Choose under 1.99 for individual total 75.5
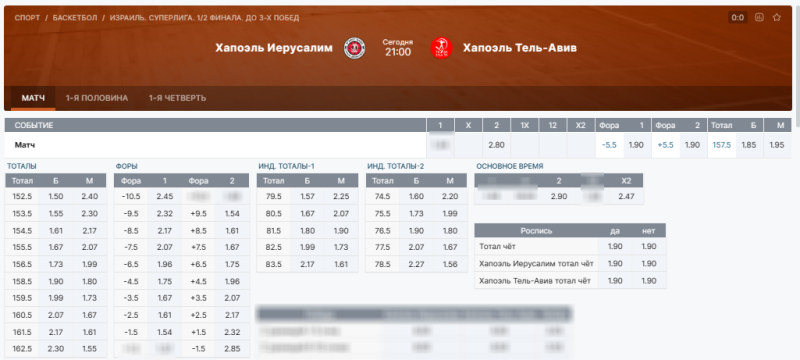The image size is (800, 360). pos(450,214)
